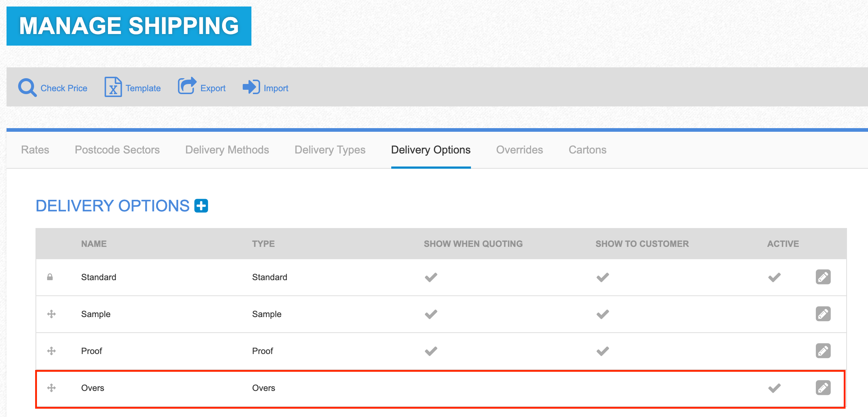The width and height of the screenshot is (868, 417).
Task: Click the drag handle on Overs row
Action: [x=51, y=388]
